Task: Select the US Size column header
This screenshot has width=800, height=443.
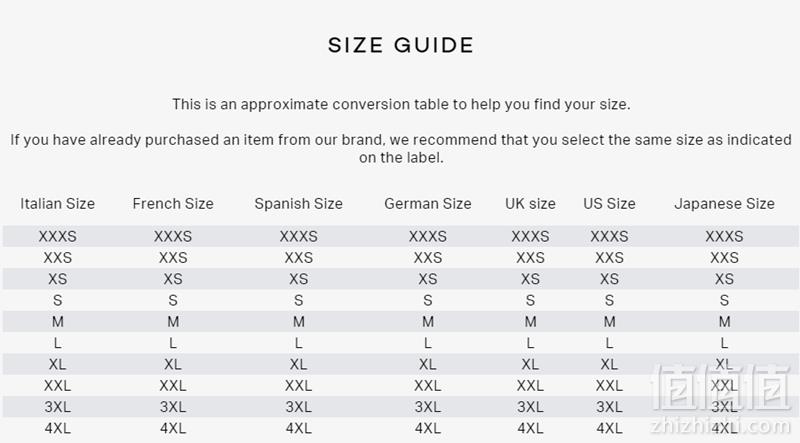Action: pyautogui.click(x=609, y=204)
